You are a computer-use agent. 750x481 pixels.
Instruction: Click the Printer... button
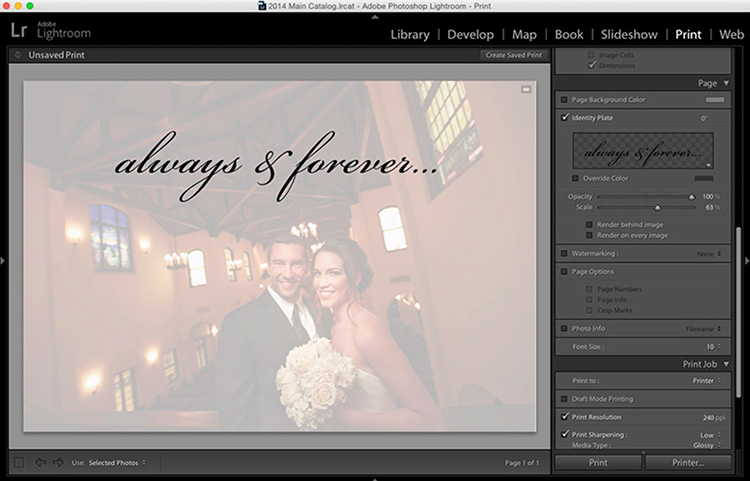click(x=688, y=462)
